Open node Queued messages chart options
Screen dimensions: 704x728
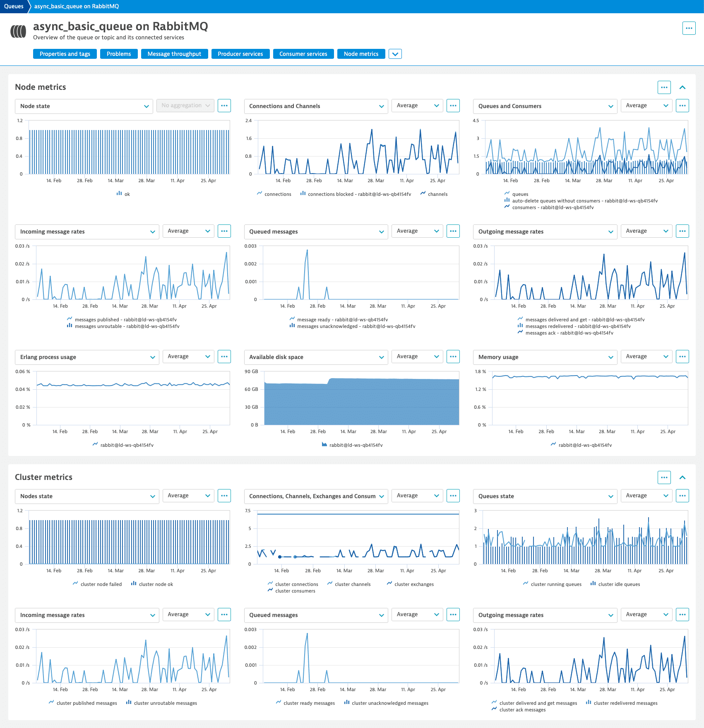coord(453,231)
